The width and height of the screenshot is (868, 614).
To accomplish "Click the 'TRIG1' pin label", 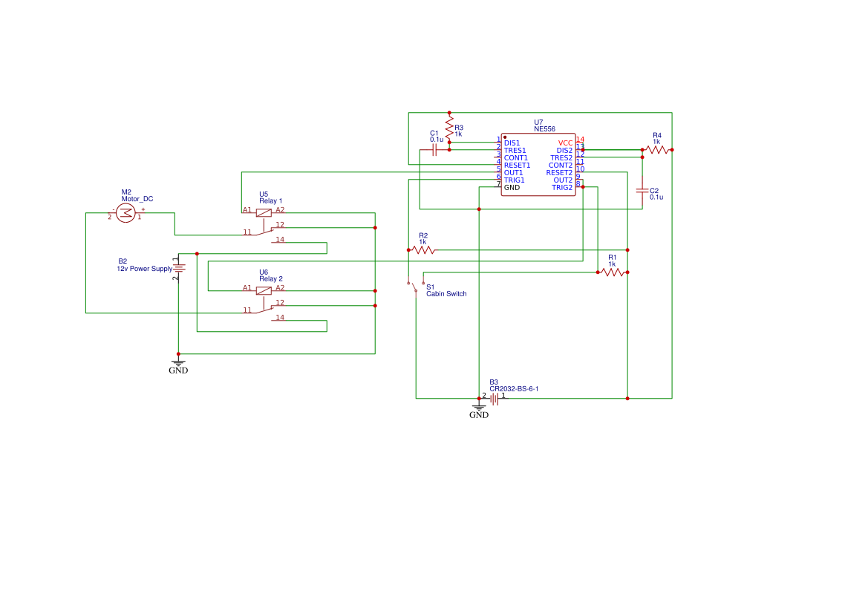I will pos(515,180).
